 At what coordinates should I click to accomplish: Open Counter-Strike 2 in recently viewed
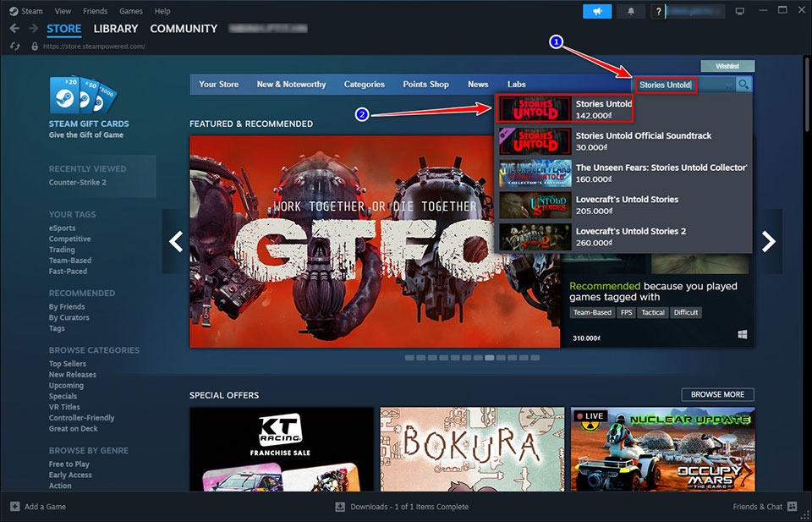coord(78,182)
